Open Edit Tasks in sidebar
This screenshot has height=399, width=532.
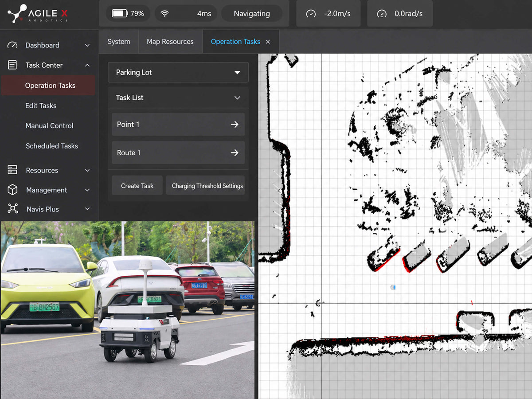point(41,106)
